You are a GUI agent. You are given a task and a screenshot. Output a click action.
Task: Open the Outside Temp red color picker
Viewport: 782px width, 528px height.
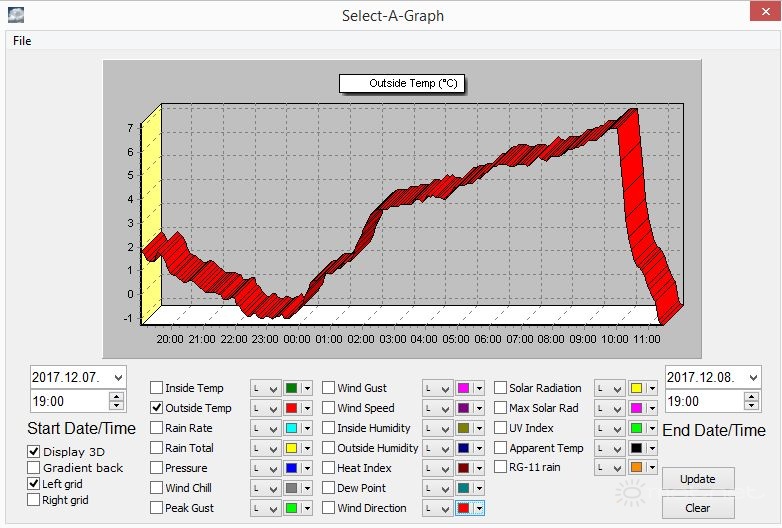pyautogui.click(x=292, y=408)
